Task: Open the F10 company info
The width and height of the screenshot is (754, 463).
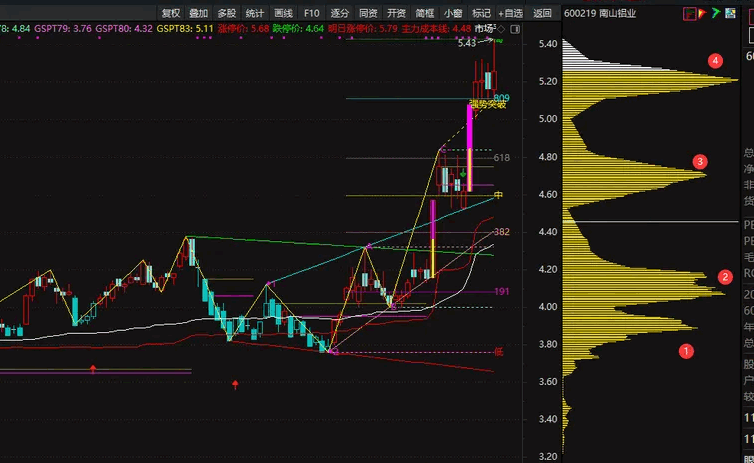Action: 312,13
